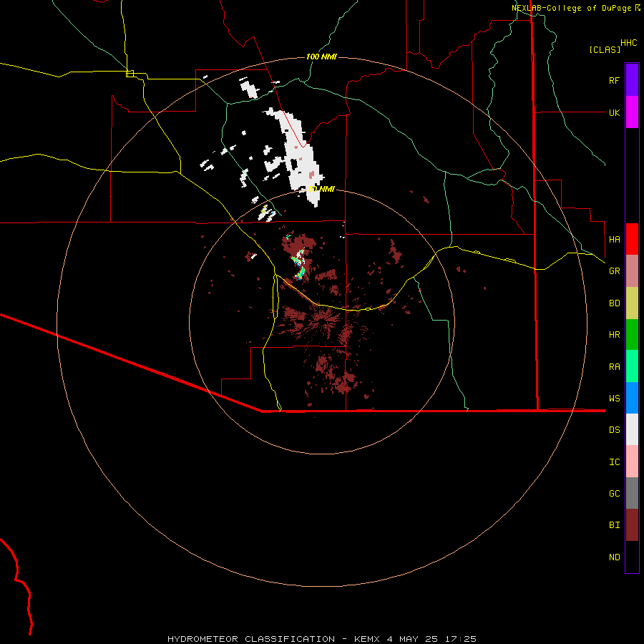644x644 pixels.
Task: Click the HHC product label
Action: pos(628,43)
